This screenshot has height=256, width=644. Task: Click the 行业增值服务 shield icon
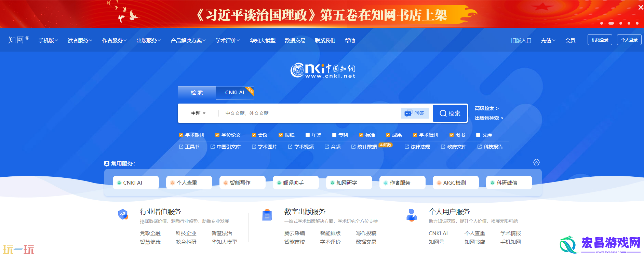[123, 215]
